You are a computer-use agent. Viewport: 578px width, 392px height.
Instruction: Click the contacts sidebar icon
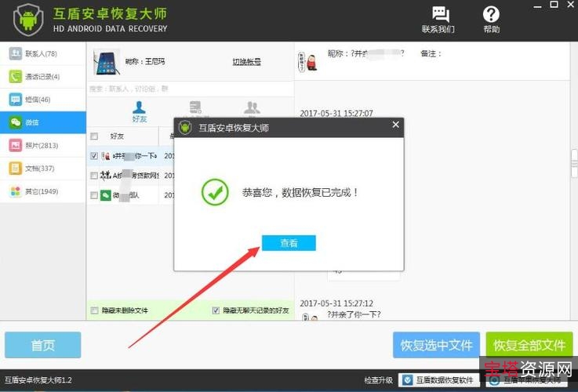point(16,54)
